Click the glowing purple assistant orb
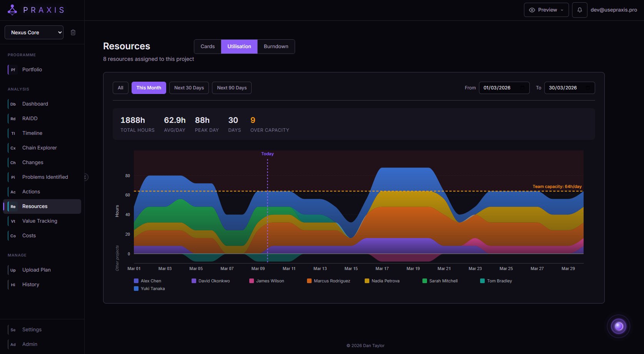This screenshot has height=354, width=644. pos(619,326)
